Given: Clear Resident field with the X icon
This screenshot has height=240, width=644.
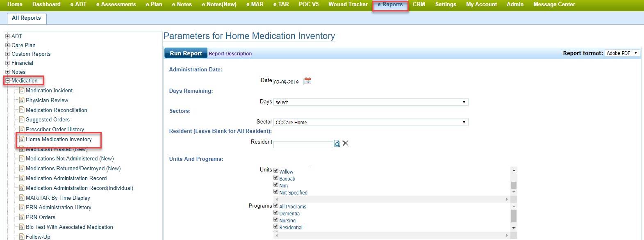Looking at the screenshot, I should click(346, 143).
